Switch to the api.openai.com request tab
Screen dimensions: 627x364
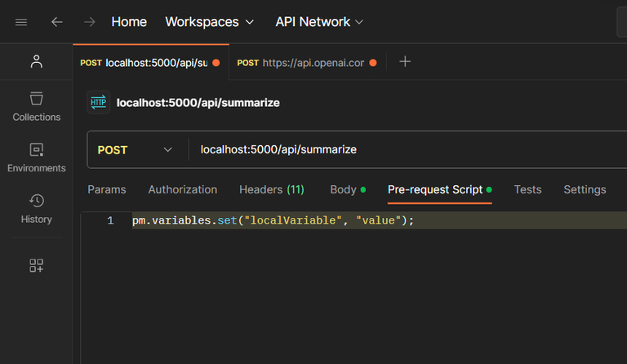point(306,63)
